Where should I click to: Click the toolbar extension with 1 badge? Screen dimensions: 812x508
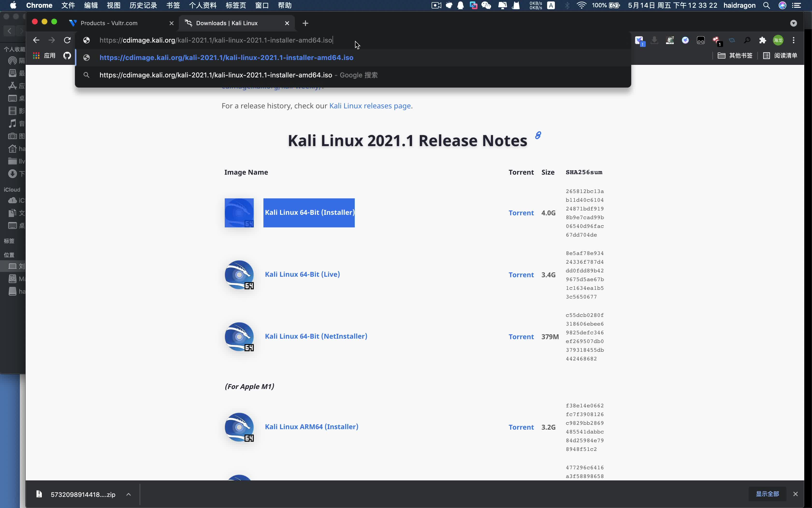click(717, 41)
